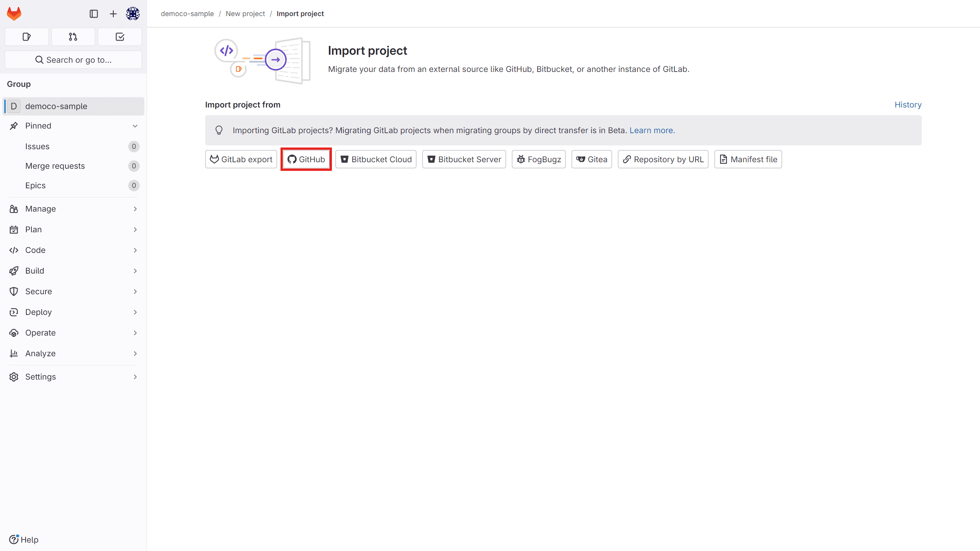Click the lightbulb tip icon
The height and width of the screenshot is (551, 980).
(x=219, y=130)
